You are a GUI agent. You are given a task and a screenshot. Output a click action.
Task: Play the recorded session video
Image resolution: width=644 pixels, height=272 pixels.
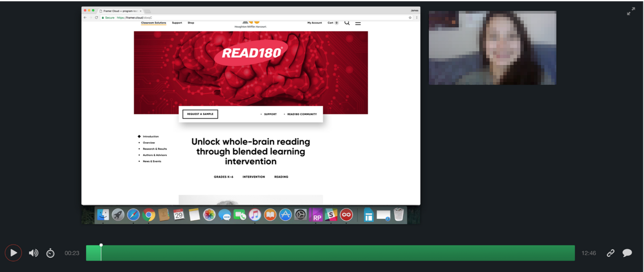pyautogui.click(x=13, y=253)
